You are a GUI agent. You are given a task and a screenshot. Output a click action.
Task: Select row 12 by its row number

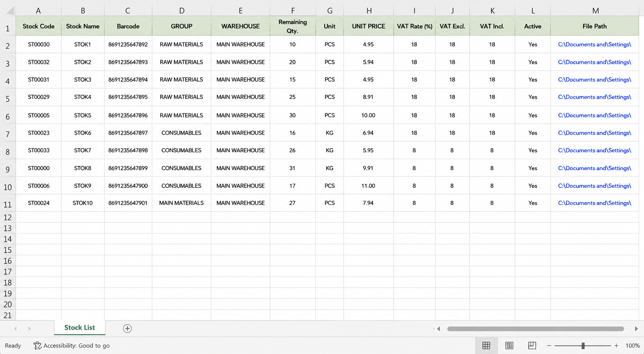8,217
